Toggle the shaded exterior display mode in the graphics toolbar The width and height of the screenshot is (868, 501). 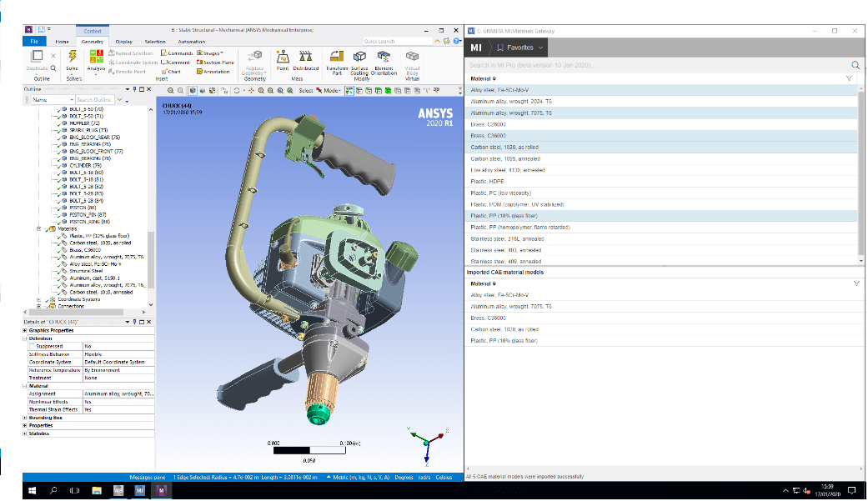point(193,91)
